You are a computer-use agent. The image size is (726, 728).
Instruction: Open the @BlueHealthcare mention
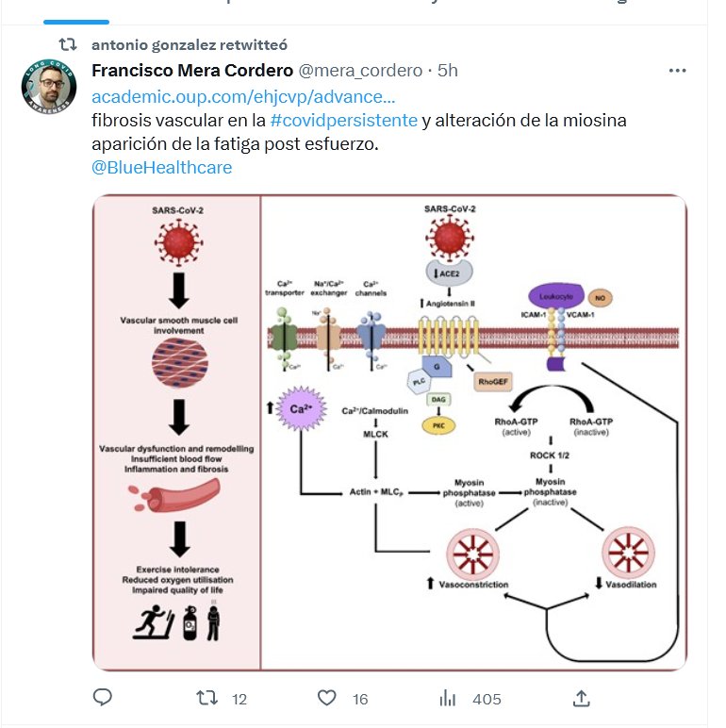162,168
